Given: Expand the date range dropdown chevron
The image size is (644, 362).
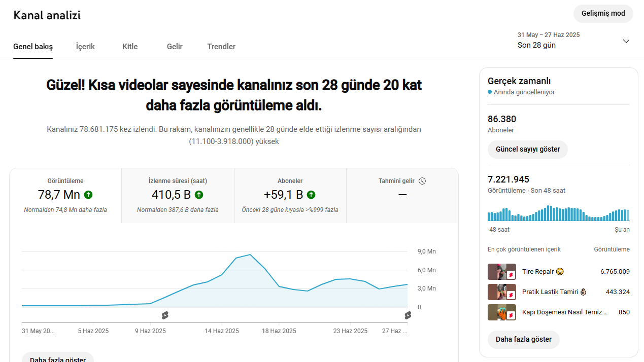Looking at the screenshot, I should click(626, 41).
